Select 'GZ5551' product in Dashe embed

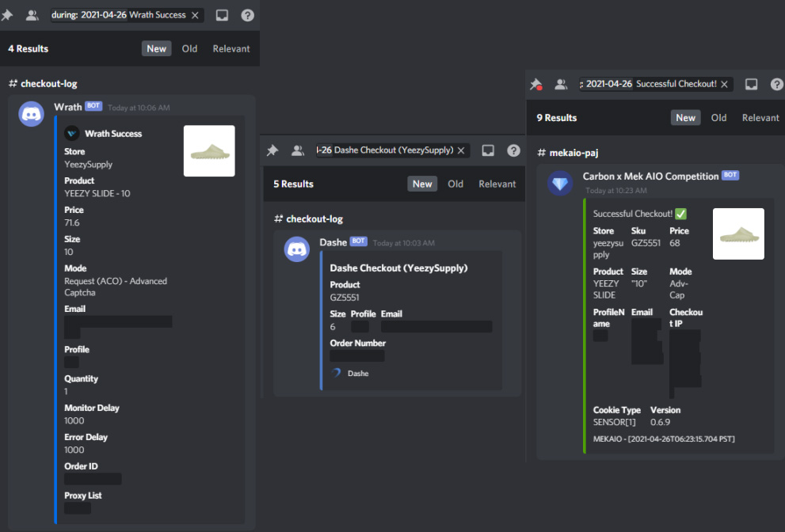[x=345, y=298]
